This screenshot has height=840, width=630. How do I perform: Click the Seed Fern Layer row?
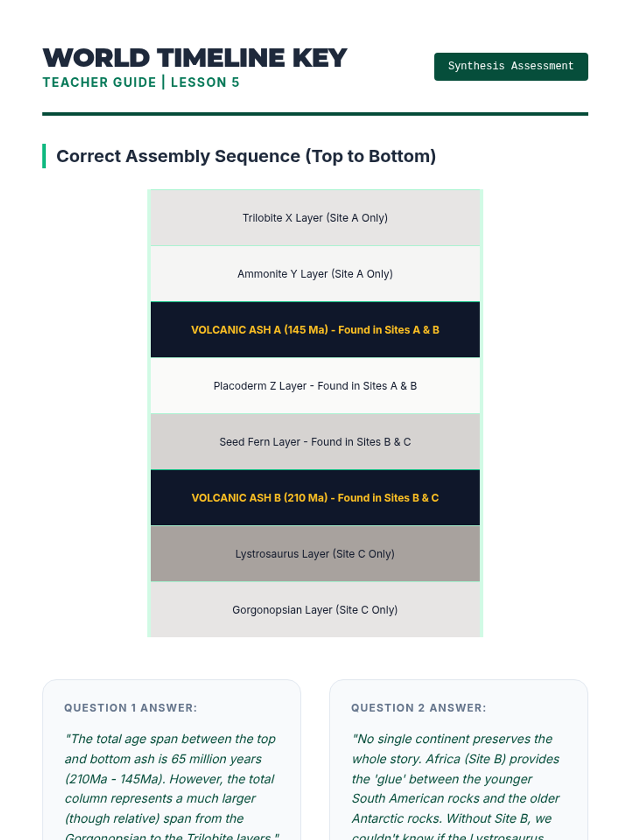click(315, 442)
